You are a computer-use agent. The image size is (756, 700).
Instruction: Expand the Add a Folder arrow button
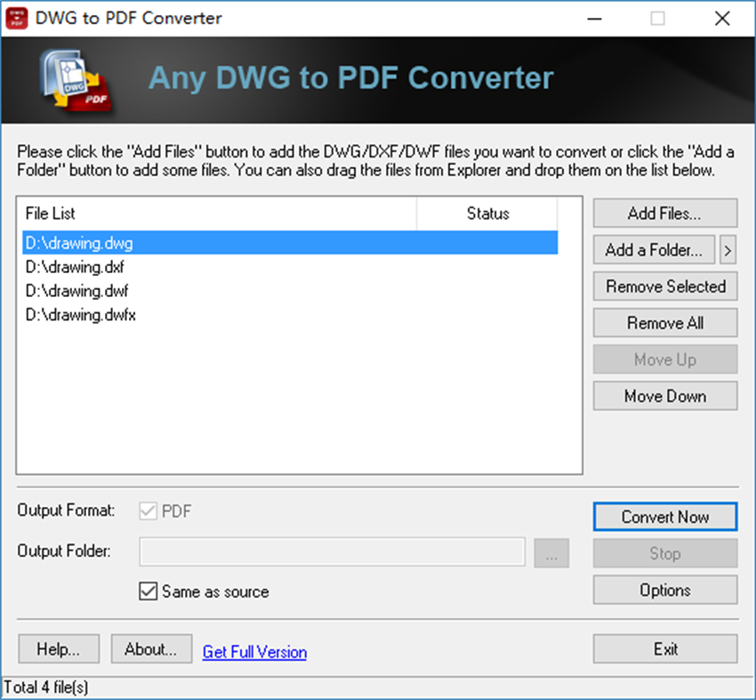[728, 250]
